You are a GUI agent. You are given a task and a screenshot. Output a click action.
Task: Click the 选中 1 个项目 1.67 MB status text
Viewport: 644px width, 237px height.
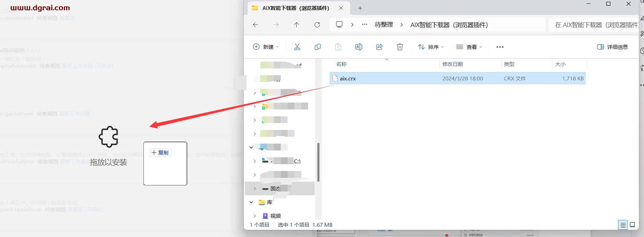(305, 225)
